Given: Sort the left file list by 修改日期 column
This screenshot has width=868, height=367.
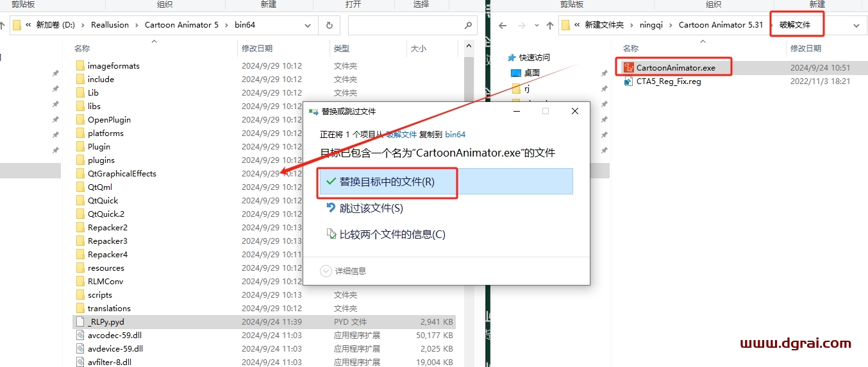Looking at the screenshot, I should (257, 49).
